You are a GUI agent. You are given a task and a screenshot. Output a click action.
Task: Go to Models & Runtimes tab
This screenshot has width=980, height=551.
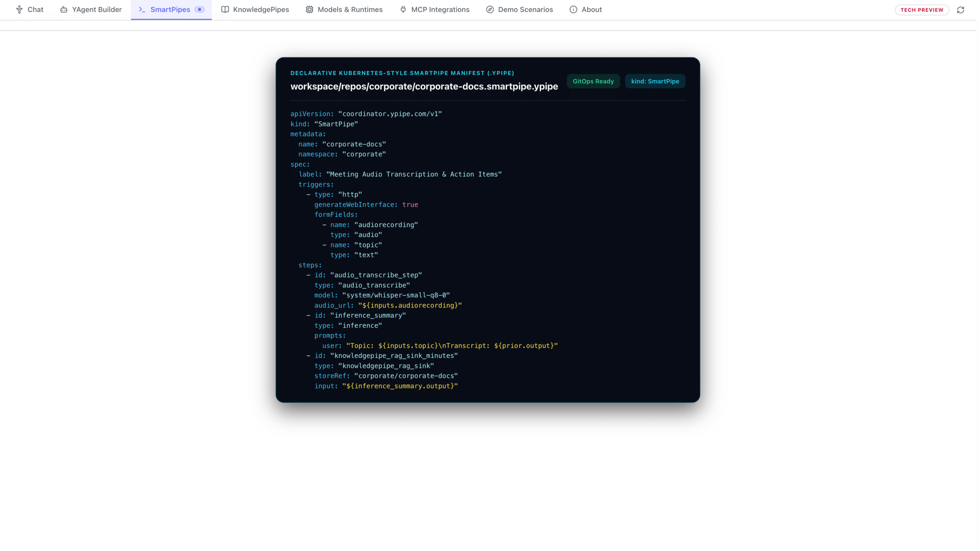344,10
